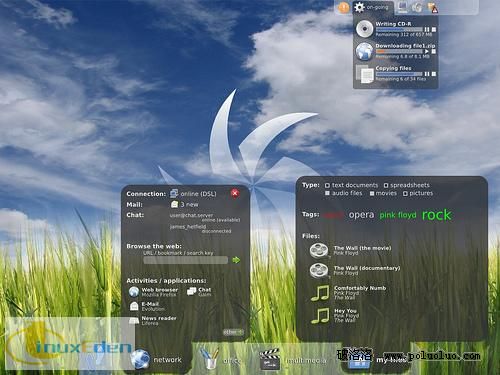Image resolution: width=500 pixels, height=375 pixels.
Task: Open file title The Wall (documentary)
Action: click(x=367, y=268)
